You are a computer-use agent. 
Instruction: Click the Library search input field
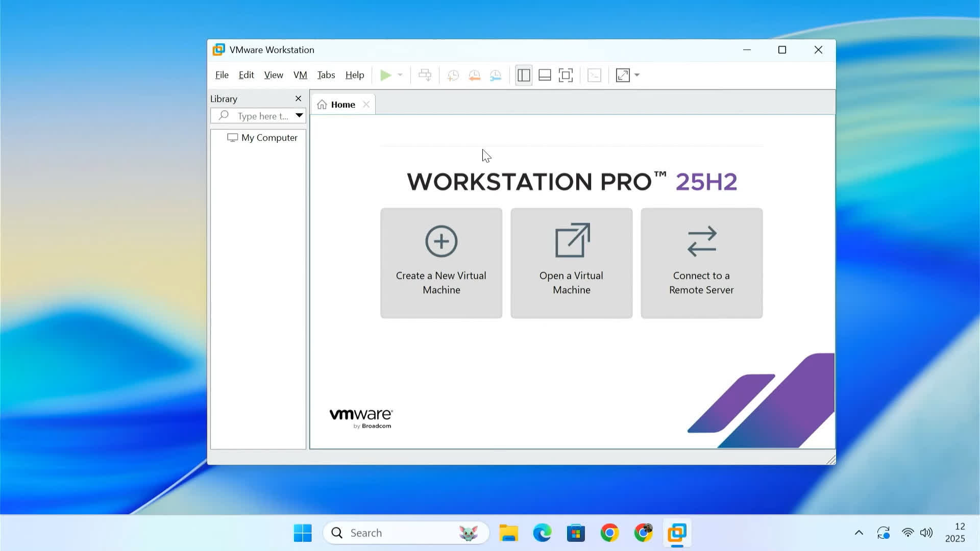pyautogui.click(x=262, y=116)
